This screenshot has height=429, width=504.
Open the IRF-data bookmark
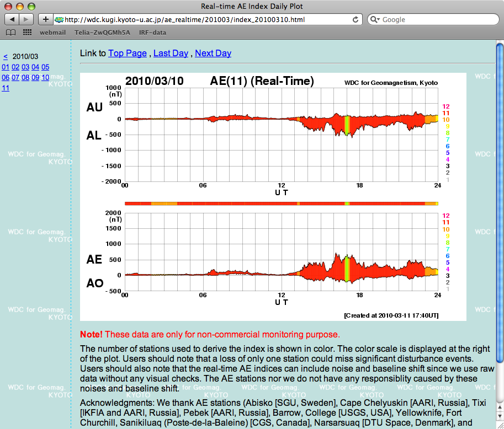click(152, 33)
